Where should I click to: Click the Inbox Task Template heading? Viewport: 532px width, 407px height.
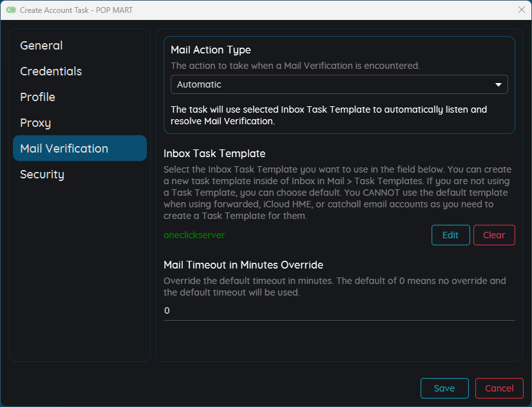click(214, 154)
